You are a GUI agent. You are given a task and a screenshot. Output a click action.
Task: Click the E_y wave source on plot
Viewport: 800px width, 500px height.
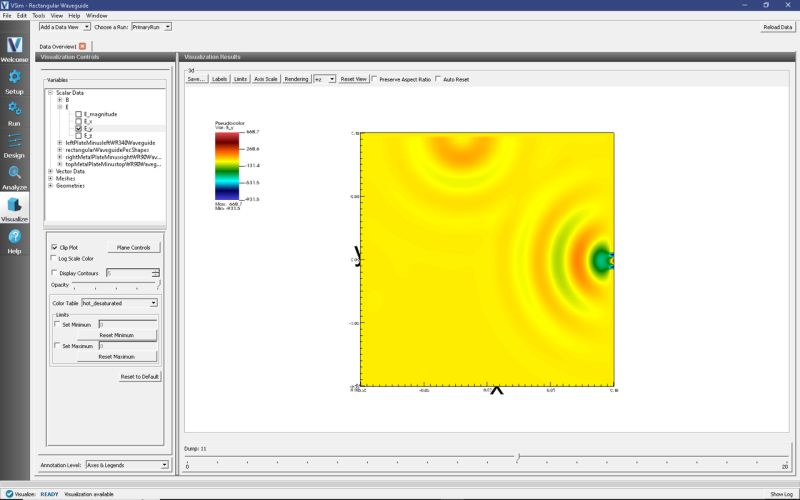(x=603, y=260)
